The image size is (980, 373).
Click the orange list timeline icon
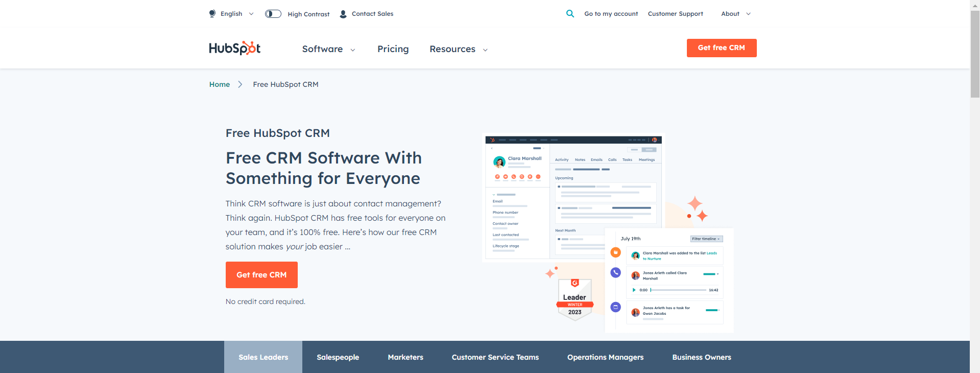pyautogui.click(x=616, y=252)
